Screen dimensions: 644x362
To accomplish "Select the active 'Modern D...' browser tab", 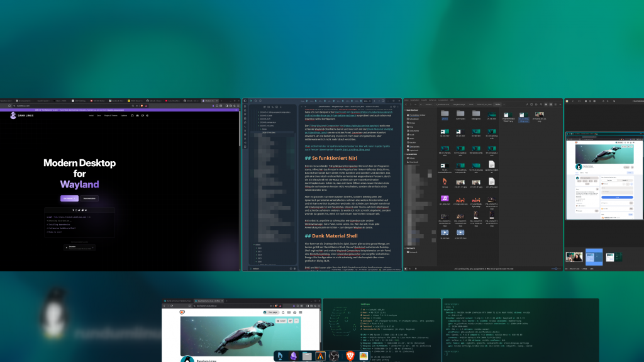I will pos(209,101).
